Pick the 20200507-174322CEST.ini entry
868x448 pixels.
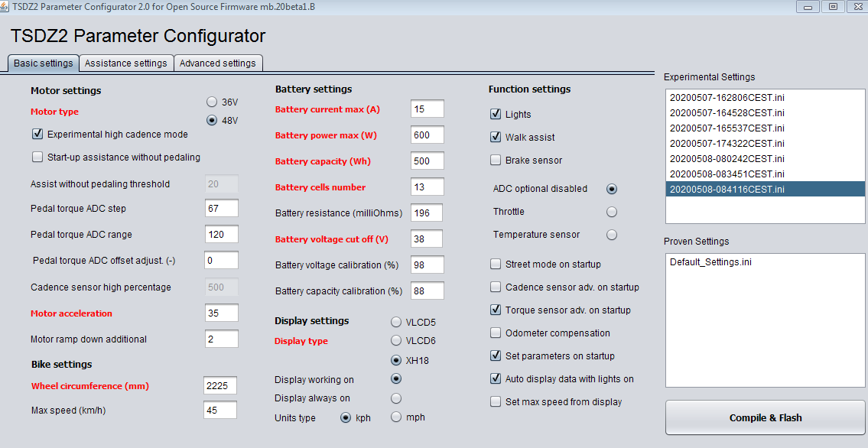(765, 143)
